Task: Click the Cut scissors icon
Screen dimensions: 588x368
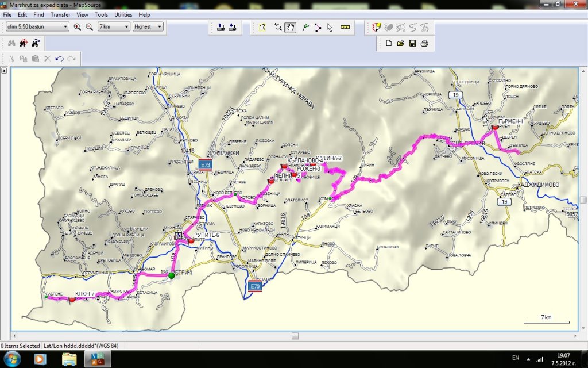Action: (11, 59)
